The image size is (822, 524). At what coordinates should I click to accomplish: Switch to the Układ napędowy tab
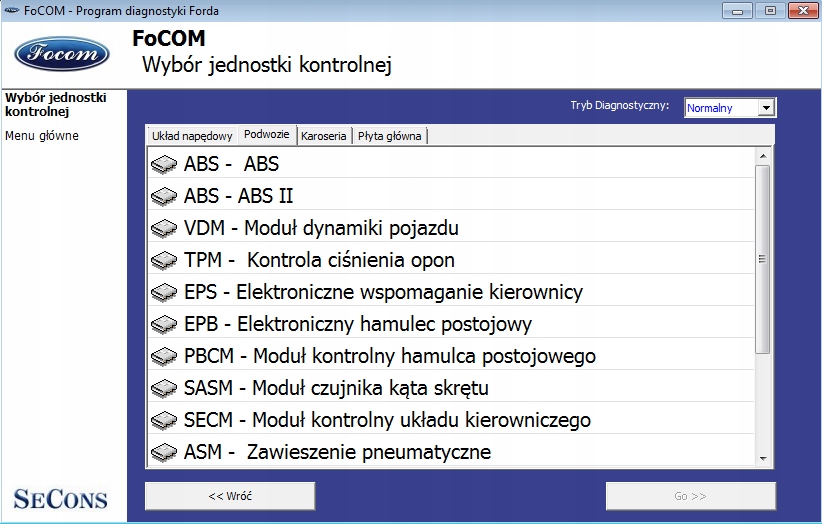coord(192,136)
